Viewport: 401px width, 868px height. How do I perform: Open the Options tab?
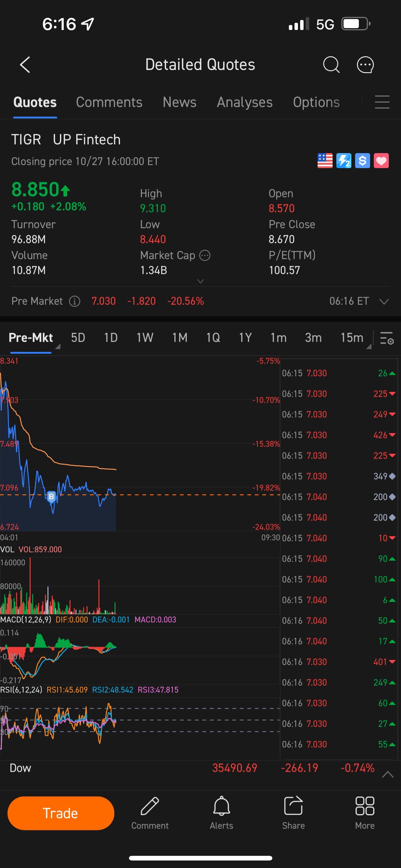point(316,102)
